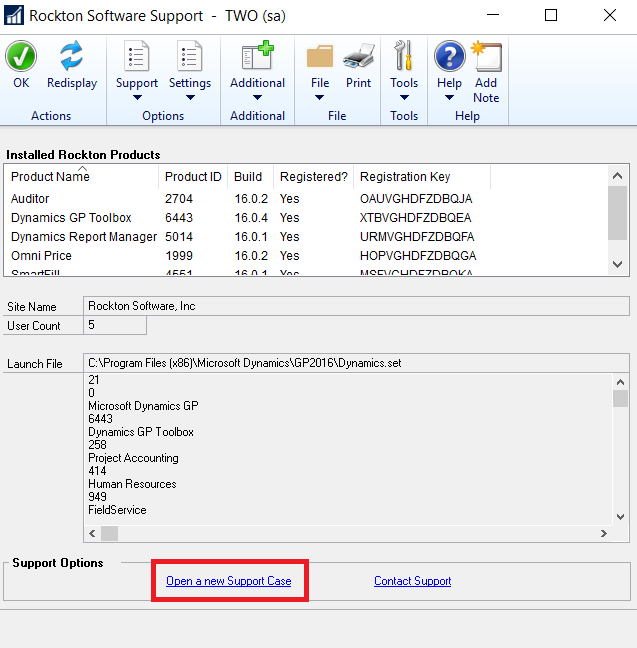Click Product ID 5014 cell
Viewport: 637px width, 648px height.
tap(179, 237)
